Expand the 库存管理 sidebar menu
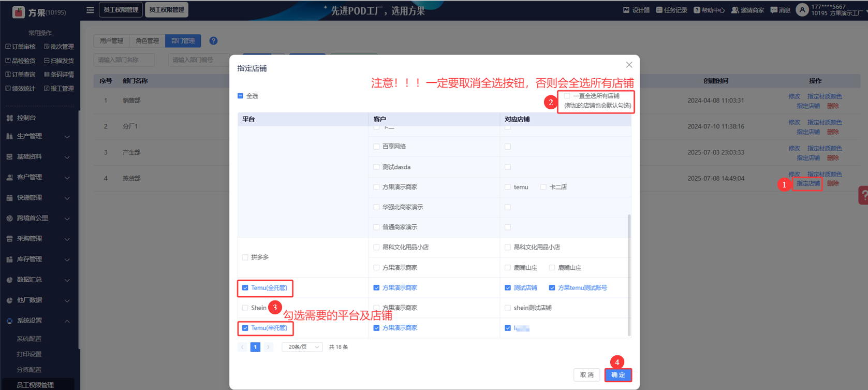The image size is (868, 390). tap(67, 259)
